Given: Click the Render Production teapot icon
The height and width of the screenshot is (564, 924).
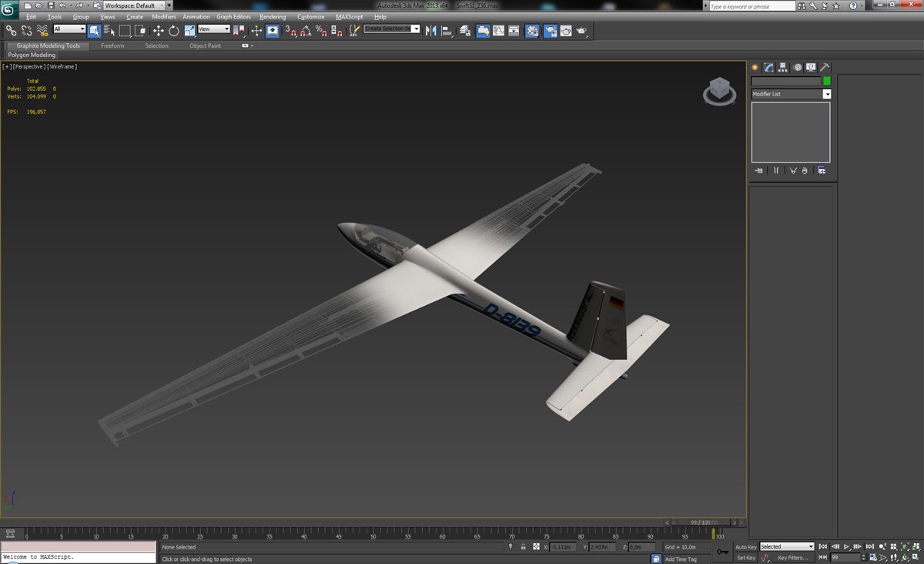Looking at the screenshot, I should pyautogui.click(x=582, y=31).
